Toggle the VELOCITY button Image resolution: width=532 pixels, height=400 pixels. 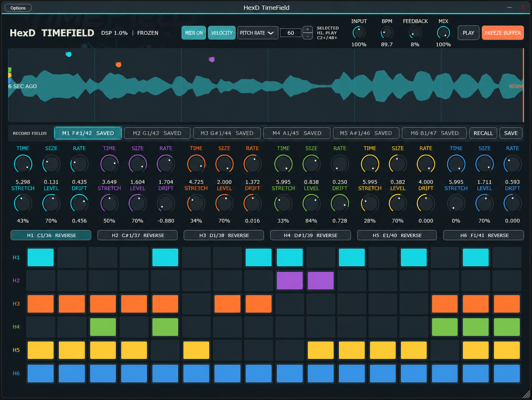(222, 33)
